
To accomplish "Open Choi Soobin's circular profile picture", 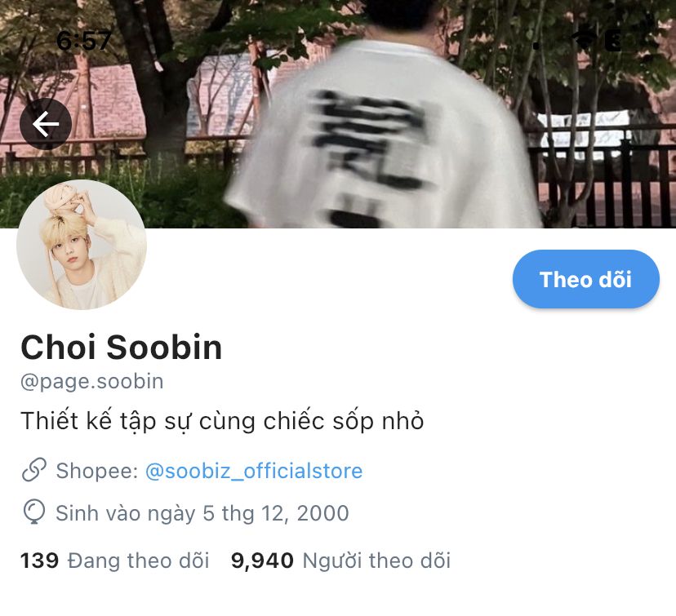I will coord(82,245).
